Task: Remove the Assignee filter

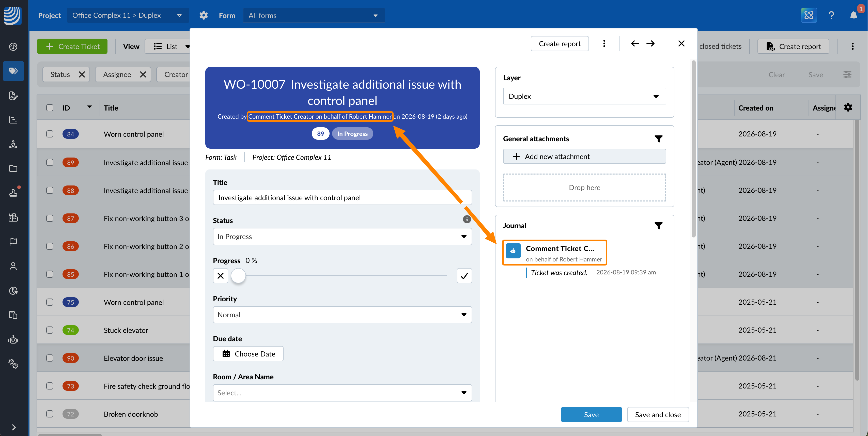Action: pos(143,74)
